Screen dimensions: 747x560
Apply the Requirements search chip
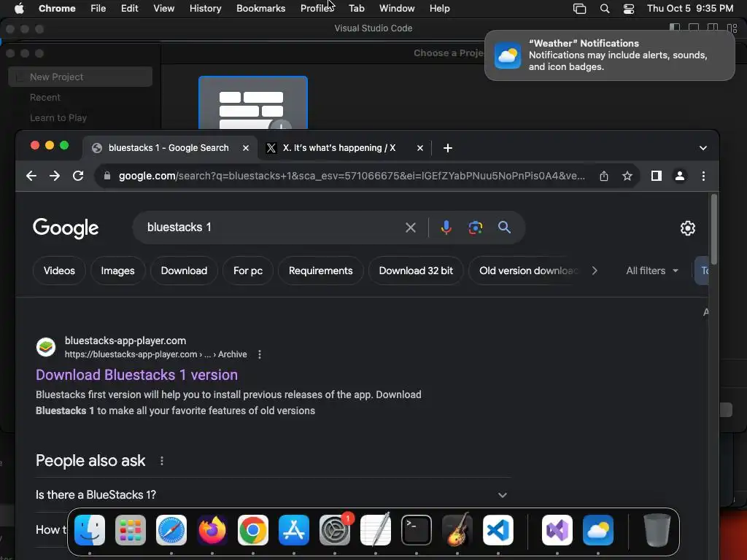pyautogui.click(x=321, y=271)
